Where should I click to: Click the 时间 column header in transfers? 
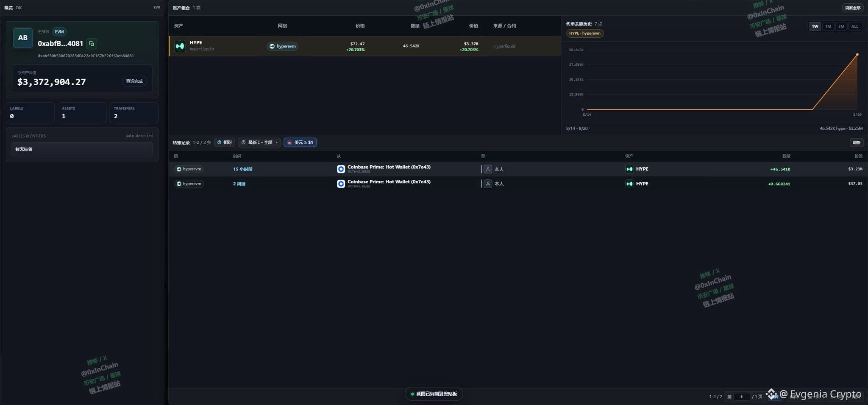tap(237, 156)
